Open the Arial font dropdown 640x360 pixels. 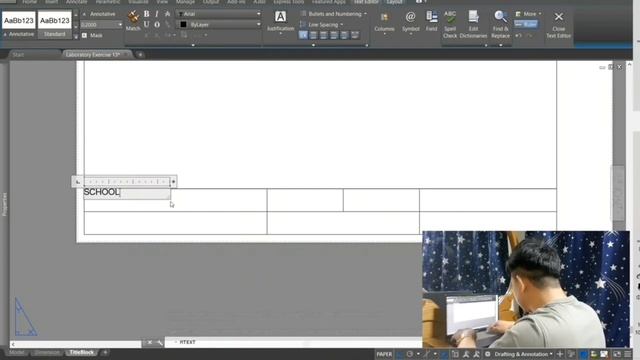coord(218,14)
